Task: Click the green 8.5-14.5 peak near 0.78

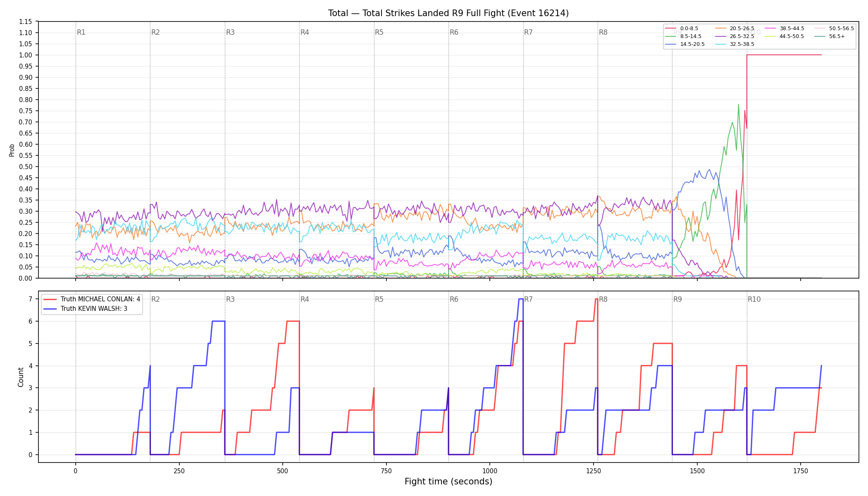Action: coord(738,105)
